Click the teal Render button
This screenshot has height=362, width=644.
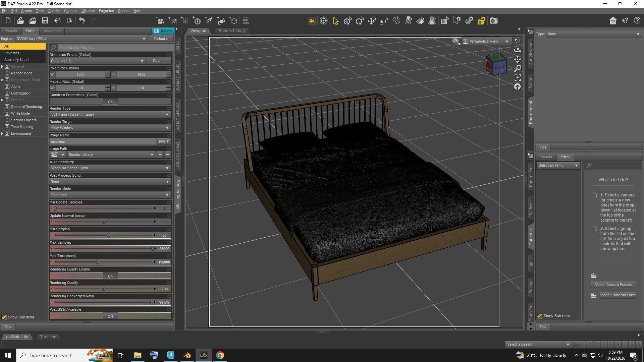point(163,31)
